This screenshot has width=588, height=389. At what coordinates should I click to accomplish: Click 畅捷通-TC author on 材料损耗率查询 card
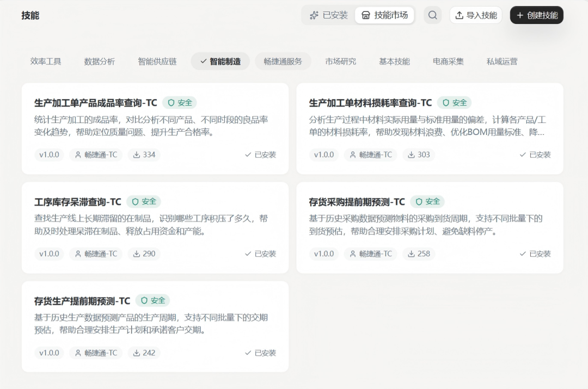371,155
